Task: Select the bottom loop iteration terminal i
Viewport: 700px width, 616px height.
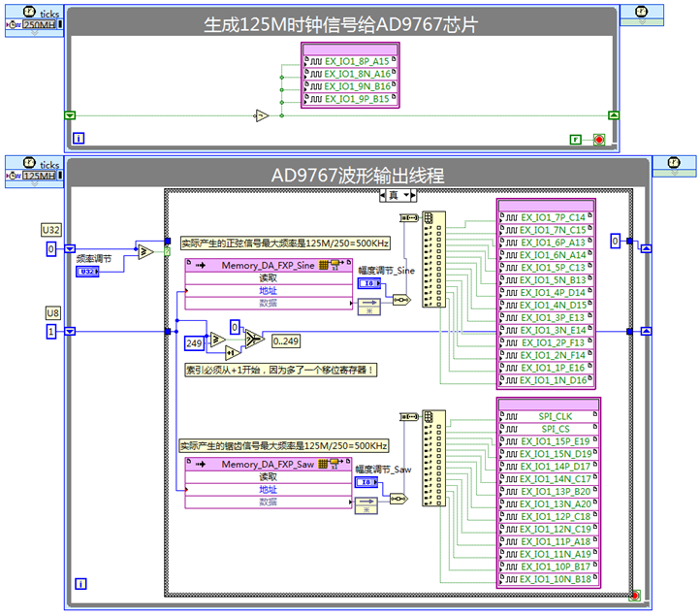Action: tap(80, 583)
